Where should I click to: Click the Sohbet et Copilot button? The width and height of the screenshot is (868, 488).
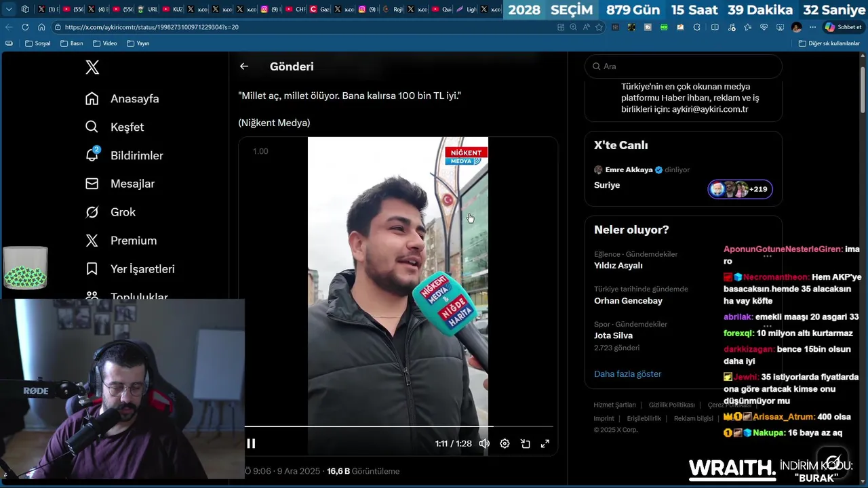843,27
